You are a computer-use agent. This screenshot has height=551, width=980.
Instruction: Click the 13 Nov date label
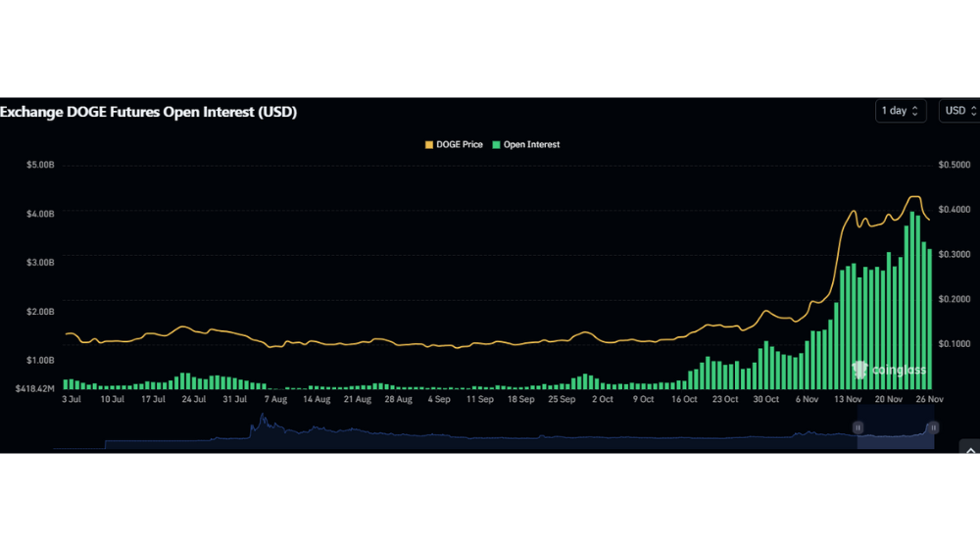pos(848,399)
